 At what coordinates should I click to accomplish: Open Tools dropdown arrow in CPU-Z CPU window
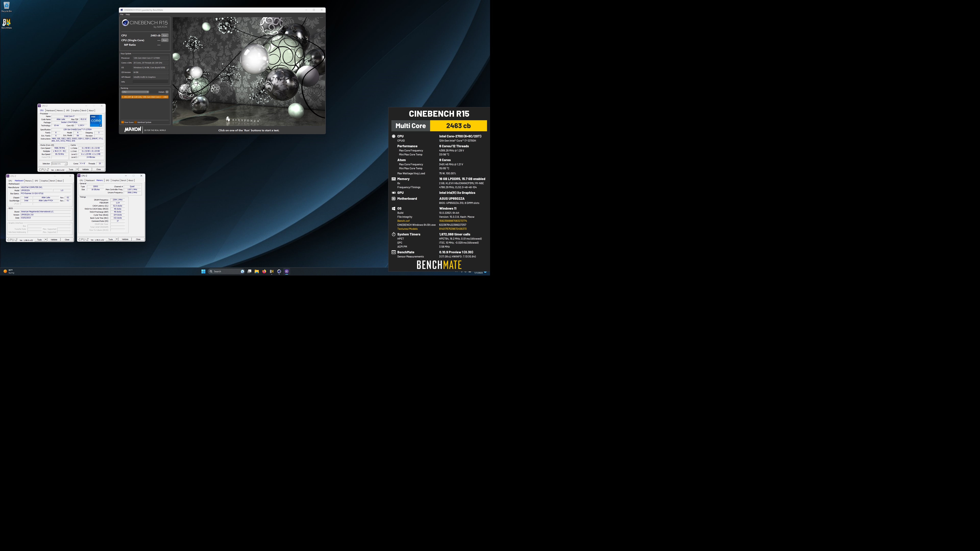coord(77,170)
